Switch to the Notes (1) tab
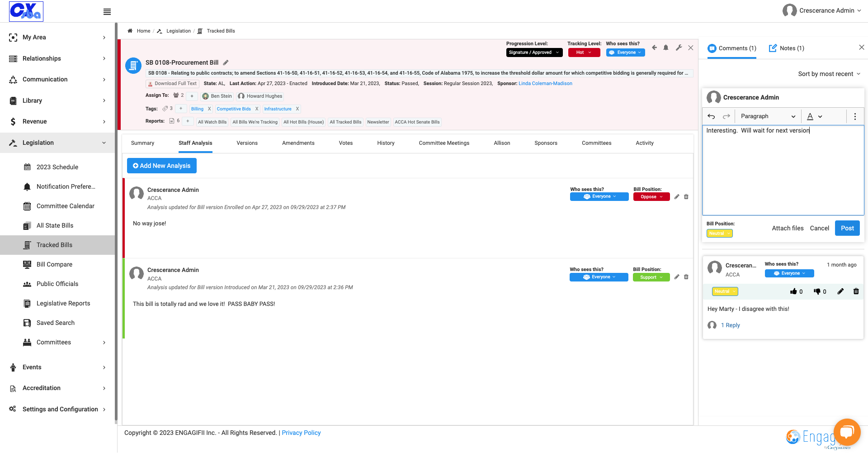868x453 pixels. 787,48
